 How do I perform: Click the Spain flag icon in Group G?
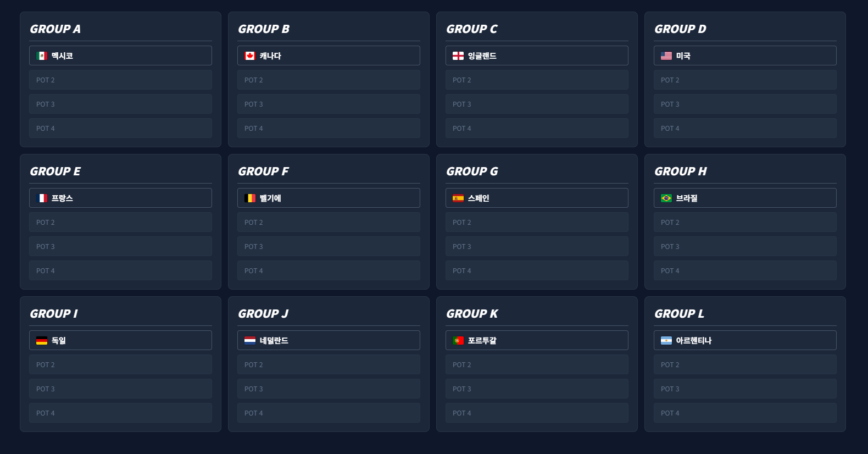click(x=458, y=198)
